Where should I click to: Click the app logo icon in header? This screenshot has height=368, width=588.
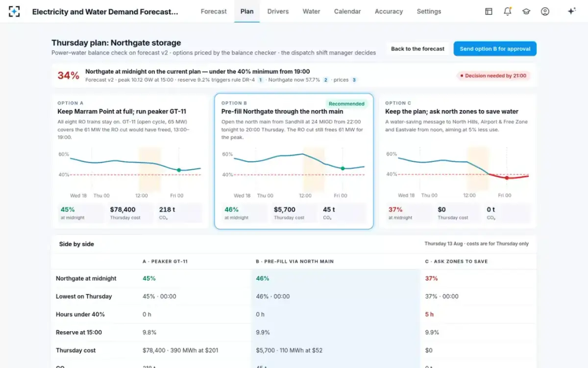(x=14, y=11)
